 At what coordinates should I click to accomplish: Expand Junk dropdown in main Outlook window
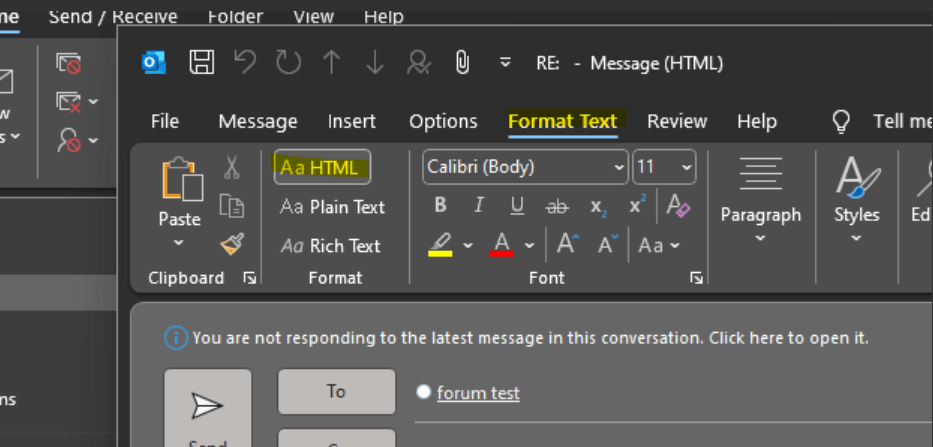(93, 140)
